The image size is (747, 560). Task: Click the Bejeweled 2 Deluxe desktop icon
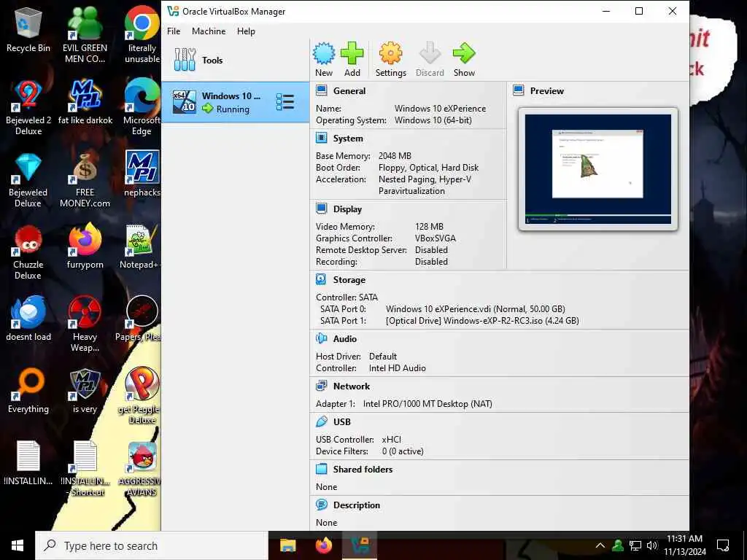pos(28,107)
